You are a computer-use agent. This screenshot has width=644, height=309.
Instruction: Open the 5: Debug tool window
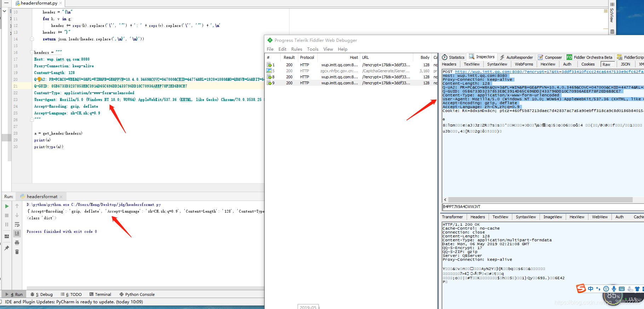(41, 294)
